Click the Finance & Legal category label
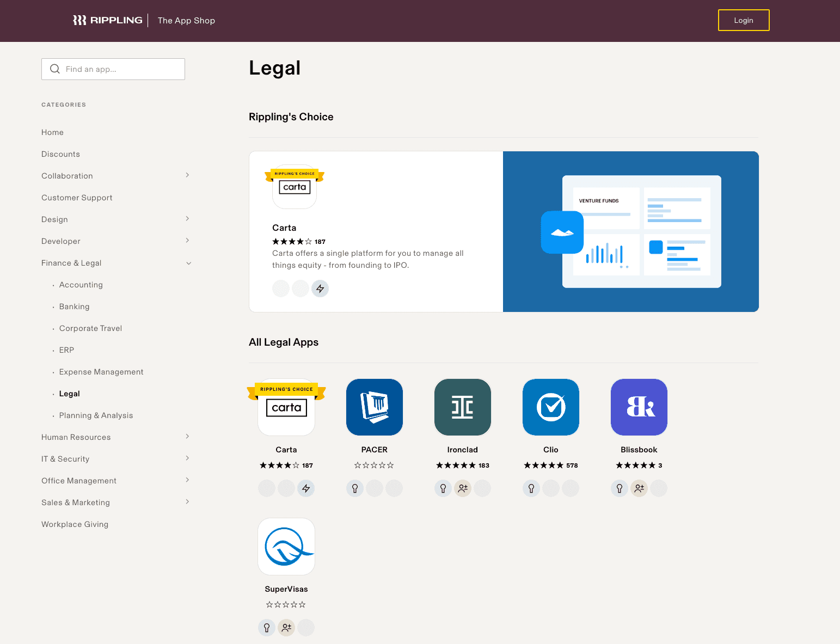The width and height of the screenshot is (840, 644). click(x=71, y=263)
